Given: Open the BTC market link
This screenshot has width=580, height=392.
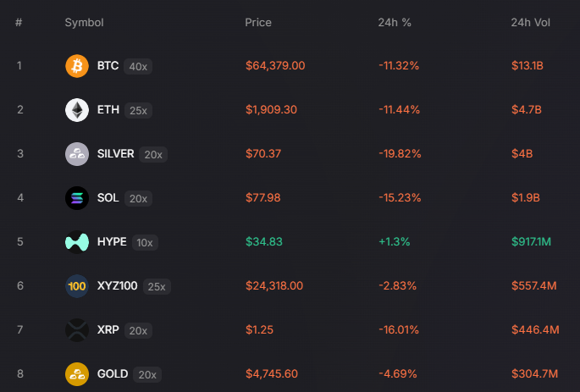Looking at the screenshot, I should tap(108, 65).
